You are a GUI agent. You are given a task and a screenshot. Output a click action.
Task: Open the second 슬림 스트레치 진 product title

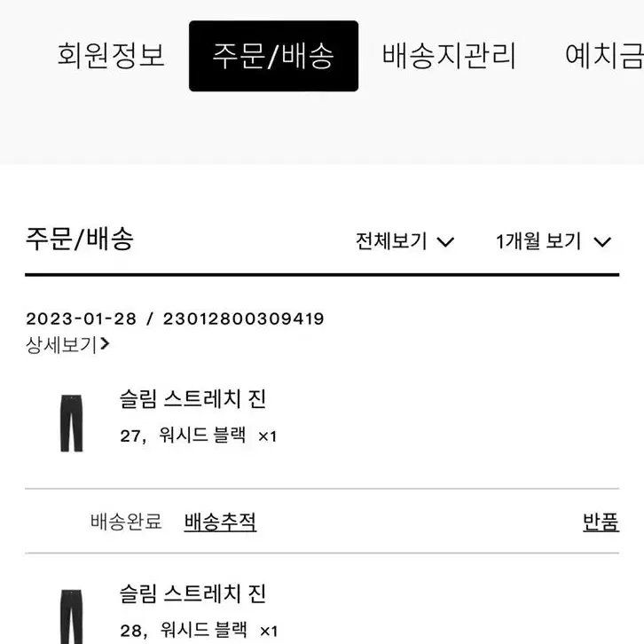click(192, 593)
